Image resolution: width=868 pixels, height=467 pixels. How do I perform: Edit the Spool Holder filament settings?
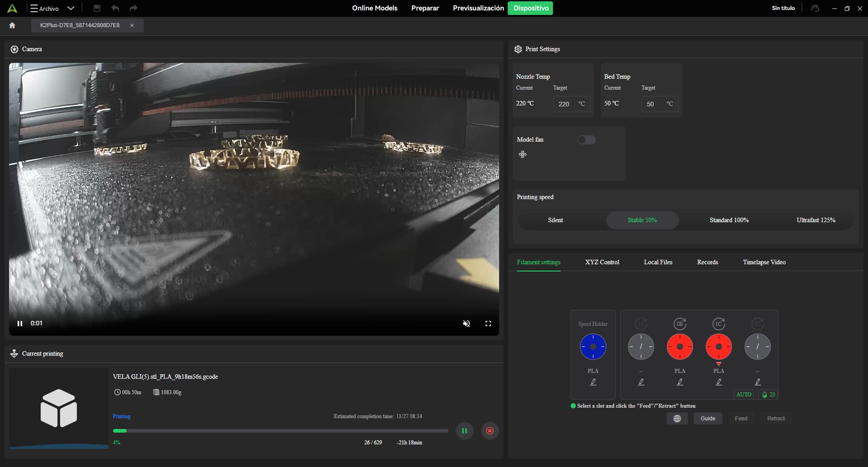point(593,382)
